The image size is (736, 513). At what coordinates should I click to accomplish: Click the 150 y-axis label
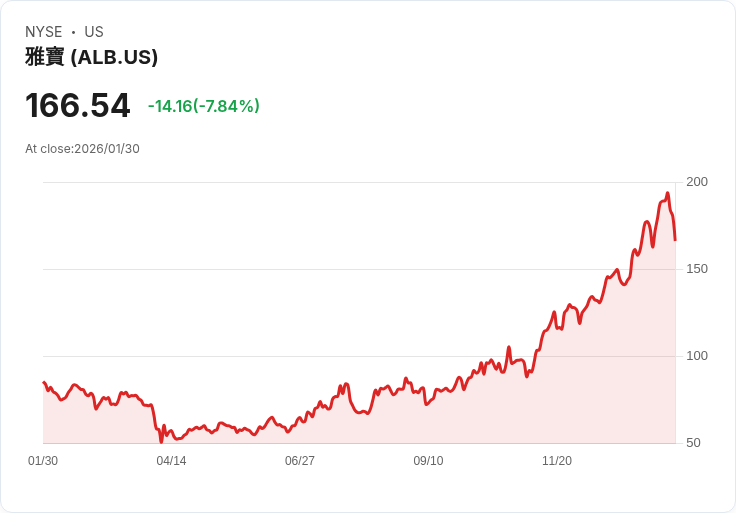pyautogui.click(x=697, y=269)
